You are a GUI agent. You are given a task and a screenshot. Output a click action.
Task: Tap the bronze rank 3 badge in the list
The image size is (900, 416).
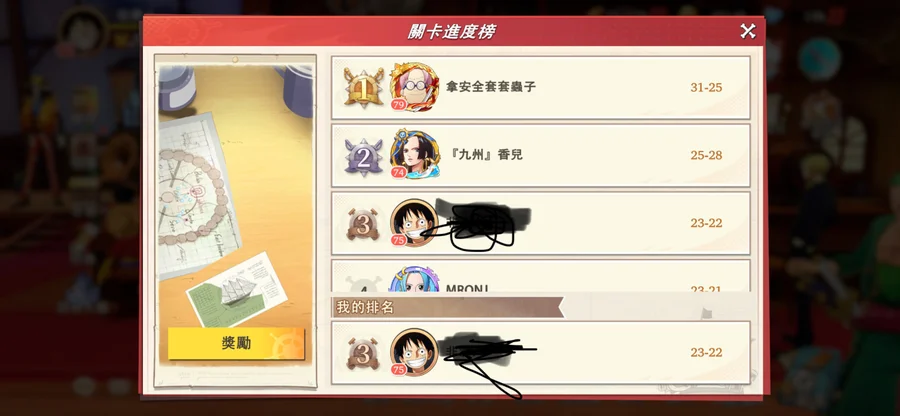[x=363, y=223]
